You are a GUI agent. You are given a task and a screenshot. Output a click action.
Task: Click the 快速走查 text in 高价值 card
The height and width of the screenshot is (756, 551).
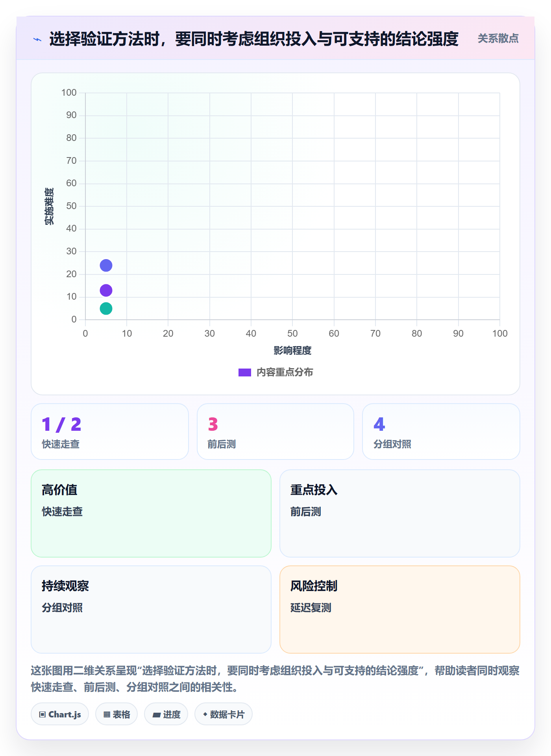pyautogui.click(x=62, y=511)
